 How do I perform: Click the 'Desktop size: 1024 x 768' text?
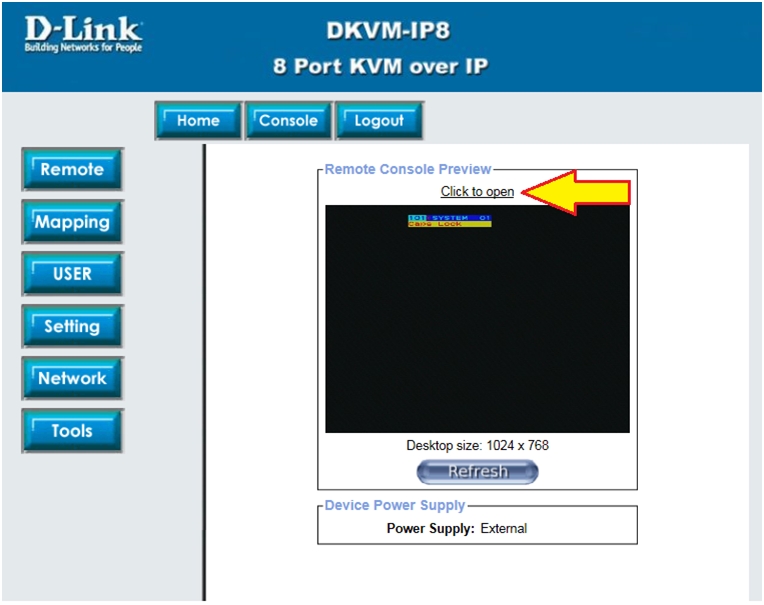click(477, 445)
